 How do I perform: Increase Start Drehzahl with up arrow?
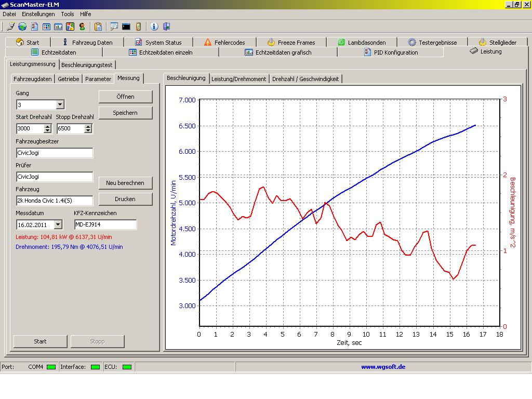[x=48, y=126]
